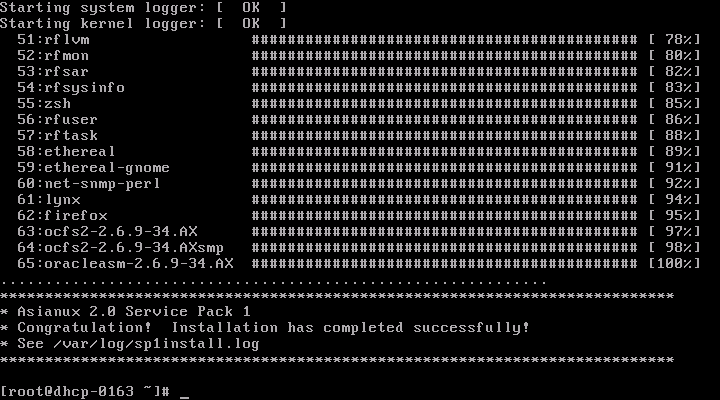Click the hash progress bar for firefox
720x400 pixels.
[x=444, y=215]
